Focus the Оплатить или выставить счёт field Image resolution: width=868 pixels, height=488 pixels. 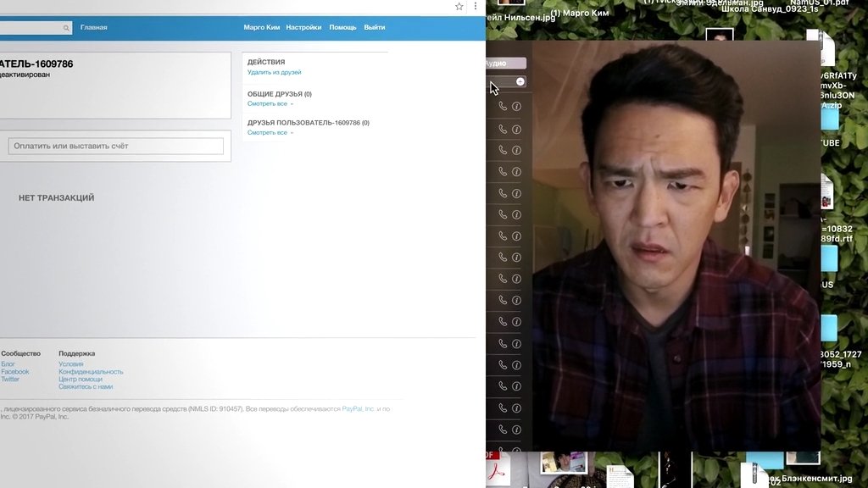116,147
